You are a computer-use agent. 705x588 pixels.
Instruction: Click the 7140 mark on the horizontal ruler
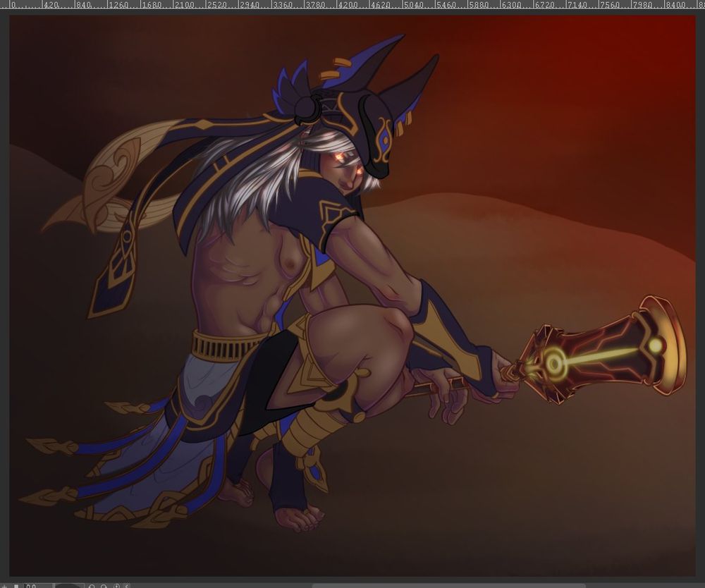(x=576, y=5)
